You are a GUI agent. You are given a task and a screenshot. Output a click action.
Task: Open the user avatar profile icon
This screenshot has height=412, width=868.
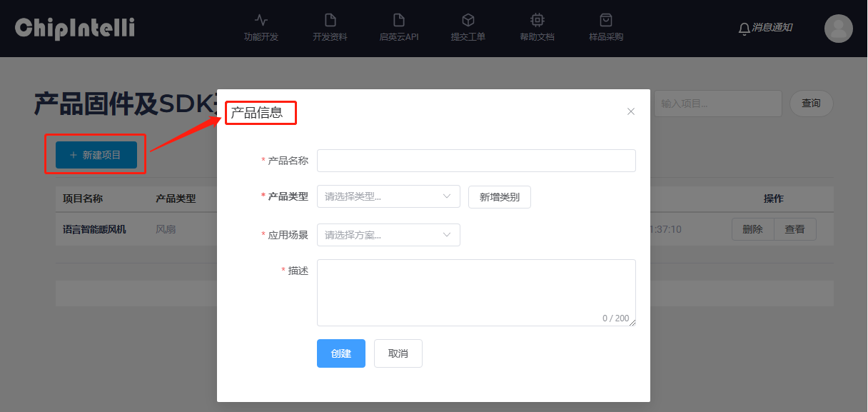(838, 29)
